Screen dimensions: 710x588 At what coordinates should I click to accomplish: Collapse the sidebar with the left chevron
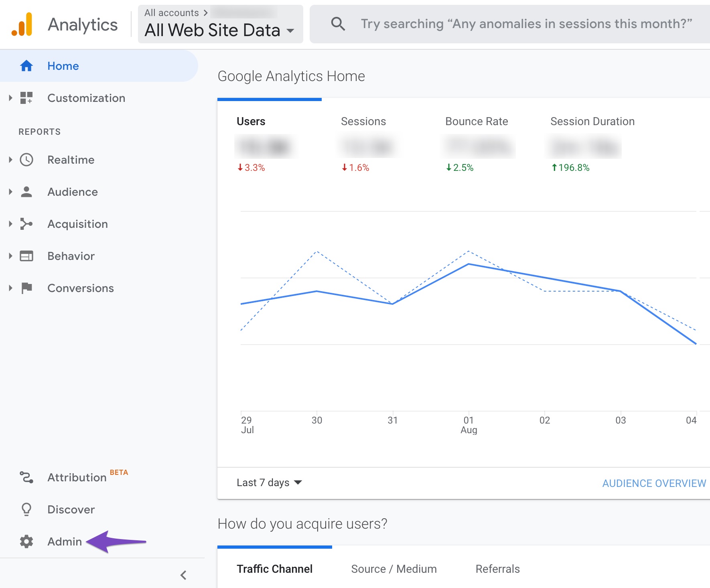(x=183, y=575)
